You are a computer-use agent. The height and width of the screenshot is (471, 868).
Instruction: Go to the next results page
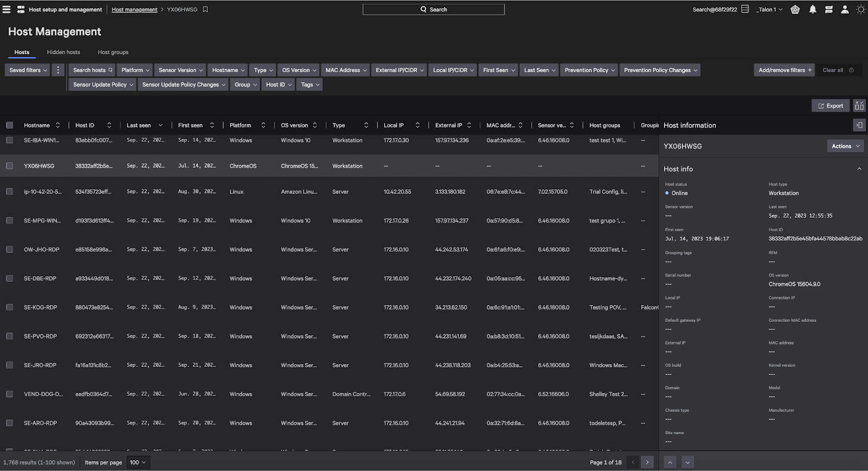pyautogui.click(x=647, y=462)
